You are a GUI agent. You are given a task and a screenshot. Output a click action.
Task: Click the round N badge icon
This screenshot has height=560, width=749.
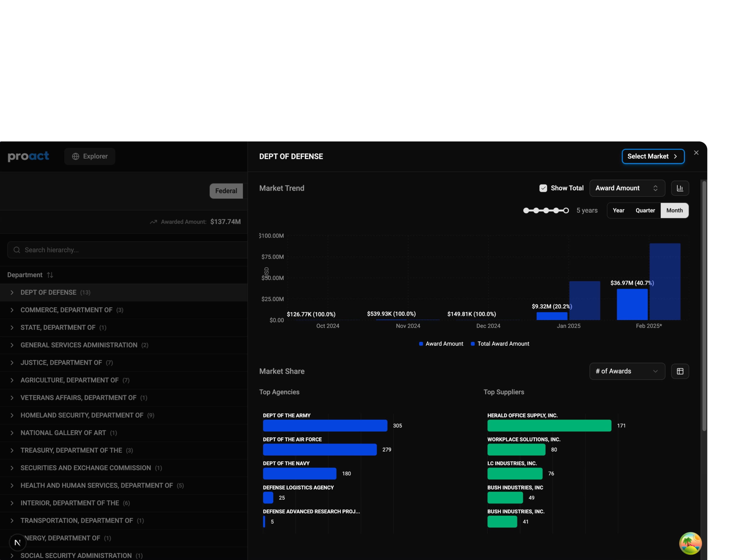(18, 543)
